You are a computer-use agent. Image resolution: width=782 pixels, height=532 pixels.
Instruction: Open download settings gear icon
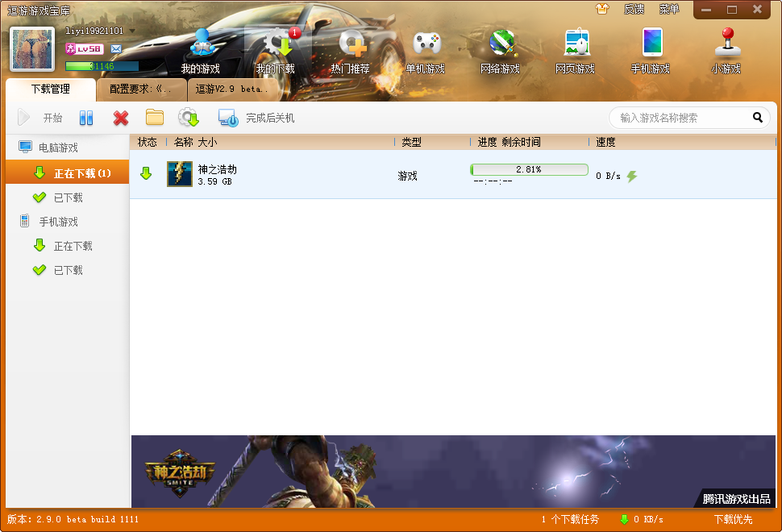tap(189, 118)
